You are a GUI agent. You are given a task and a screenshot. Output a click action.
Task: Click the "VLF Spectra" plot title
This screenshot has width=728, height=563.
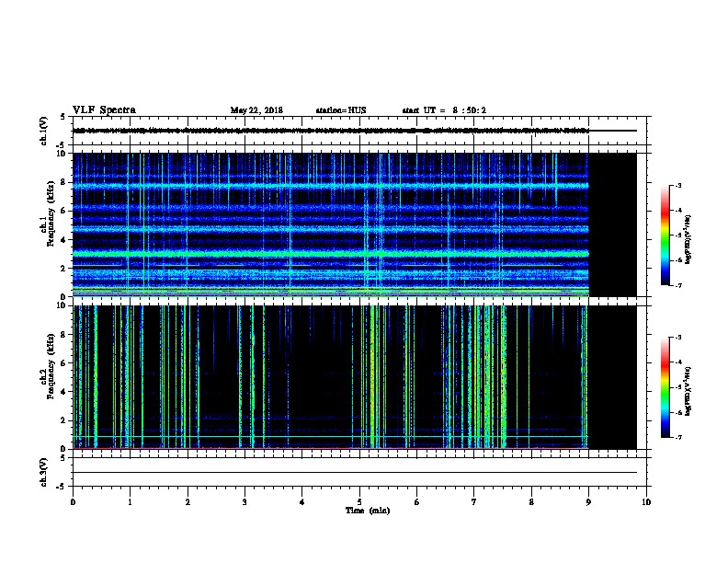click(x=104, y=110)
